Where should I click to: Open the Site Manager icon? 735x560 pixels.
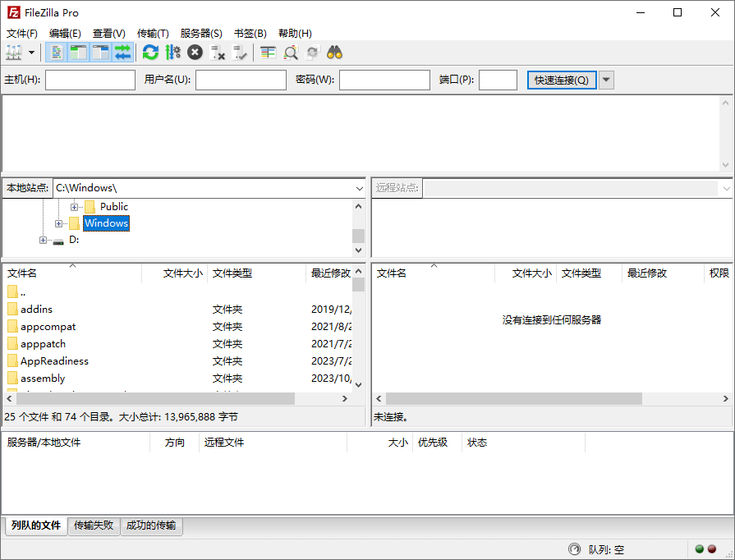pyautogui.click(x=14, y=53)
